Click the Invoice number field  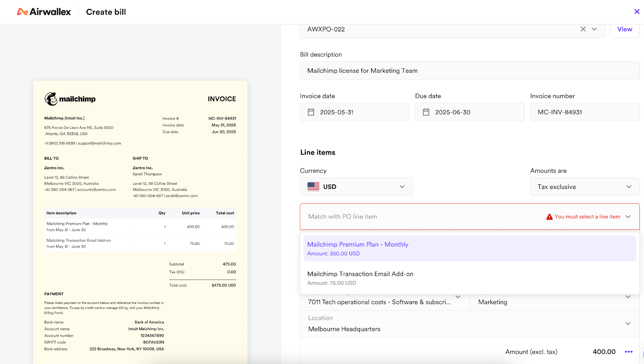pos(584,112)
